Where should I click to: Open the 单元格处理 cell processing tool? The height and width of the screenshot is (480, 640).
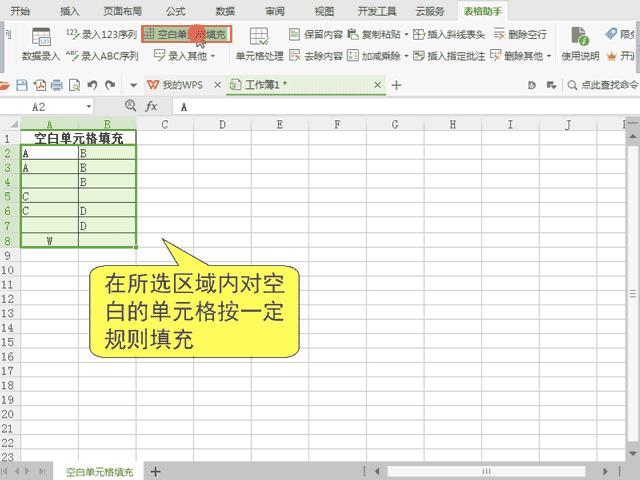tap(259, 44)
